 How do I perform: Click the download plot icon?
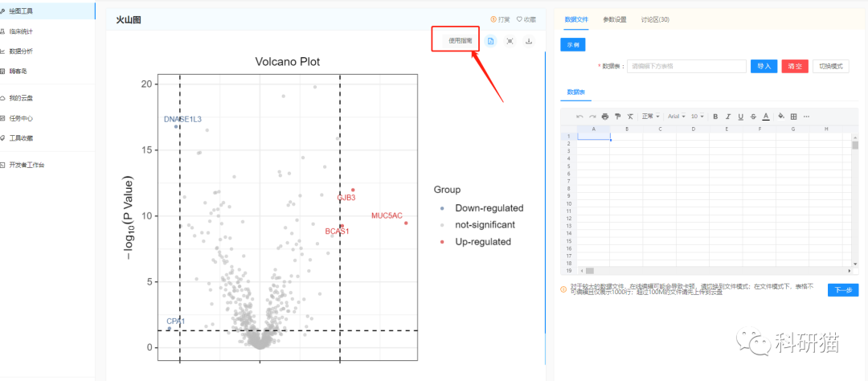529,41
